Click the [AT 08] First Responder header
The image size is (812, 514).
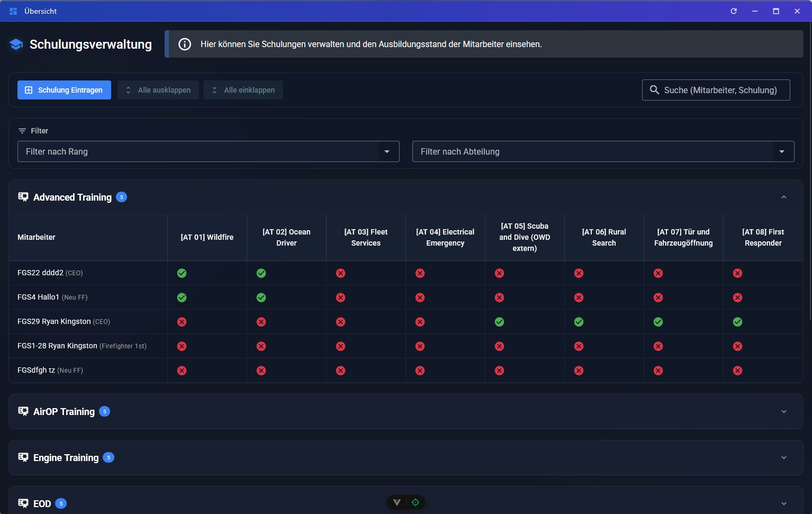763,237
